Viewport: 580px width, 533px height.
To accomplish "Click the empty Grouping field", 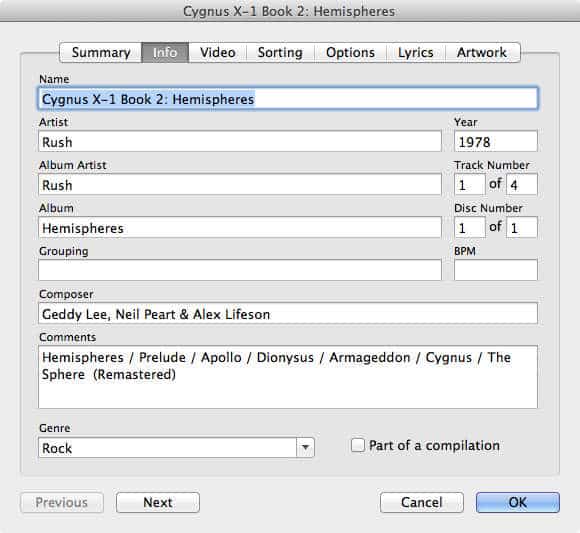I will tap(240, 270).
